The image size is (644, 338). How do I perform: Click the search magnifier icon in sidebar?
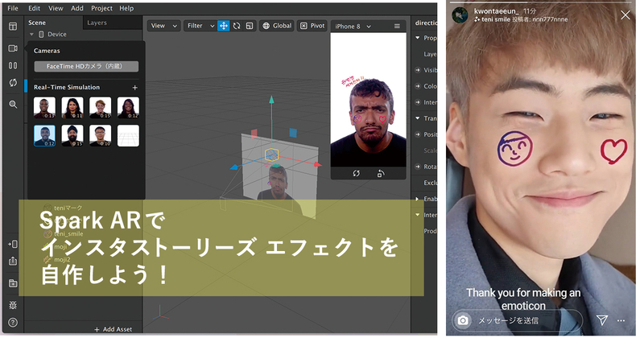pos(13,105)
